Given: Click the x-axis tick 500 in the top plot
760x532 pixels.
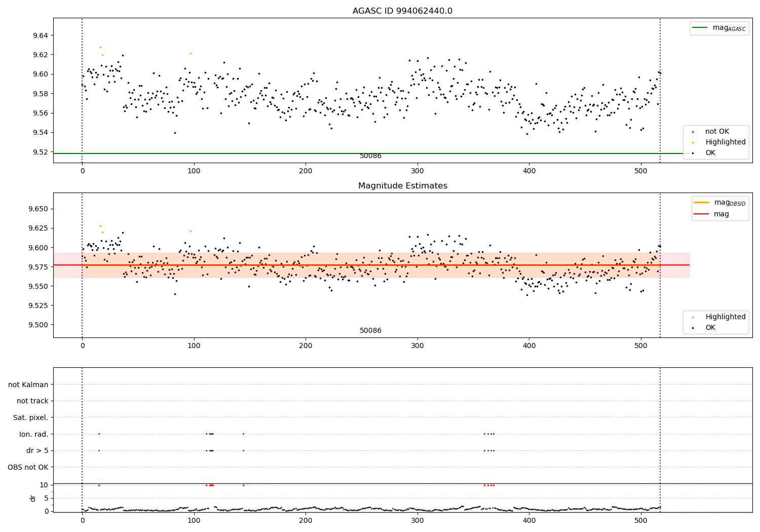Looking at the screenshot, I should coord(641,171).
